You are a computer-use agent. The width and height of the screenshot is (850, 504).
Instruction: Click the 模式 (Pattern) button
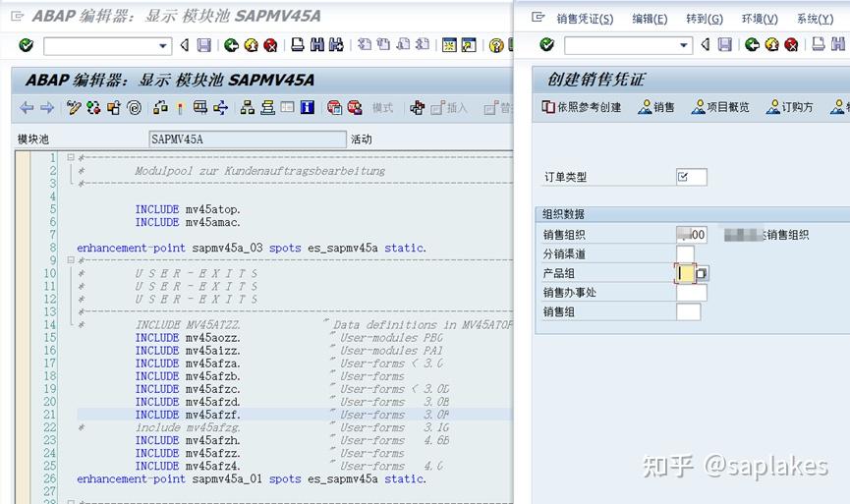click(382, 108)
